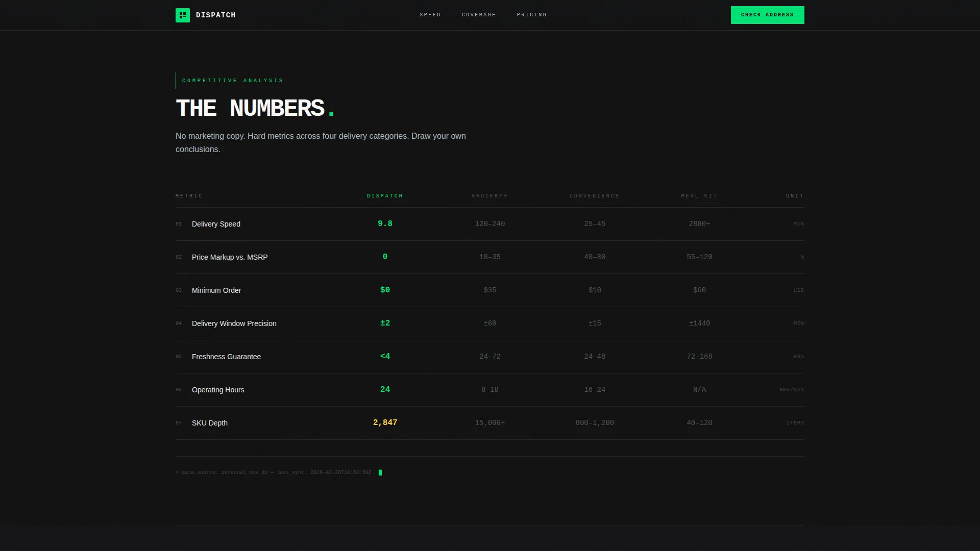Click the Meal Kit column header

click(x=699, y=196)
